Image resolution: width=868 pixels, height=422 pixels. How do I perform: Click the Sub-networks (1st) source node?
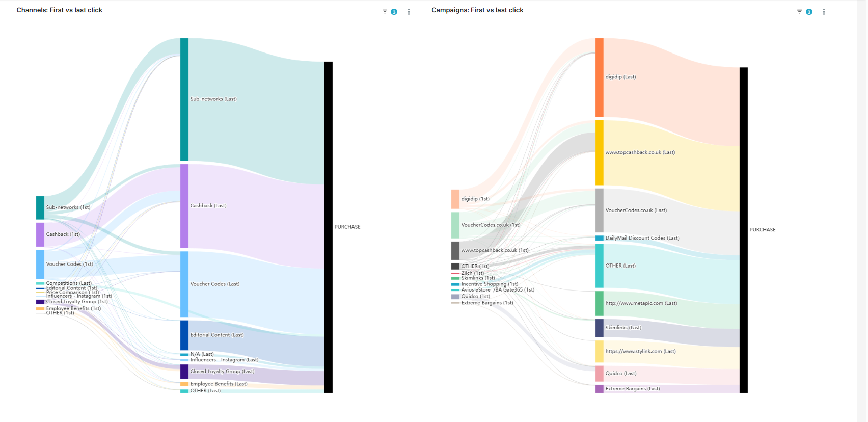[40, 207]
